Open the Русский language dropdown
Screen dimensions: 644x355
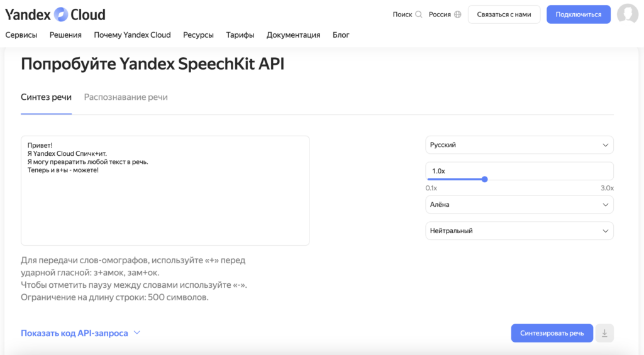click(519, 145)
